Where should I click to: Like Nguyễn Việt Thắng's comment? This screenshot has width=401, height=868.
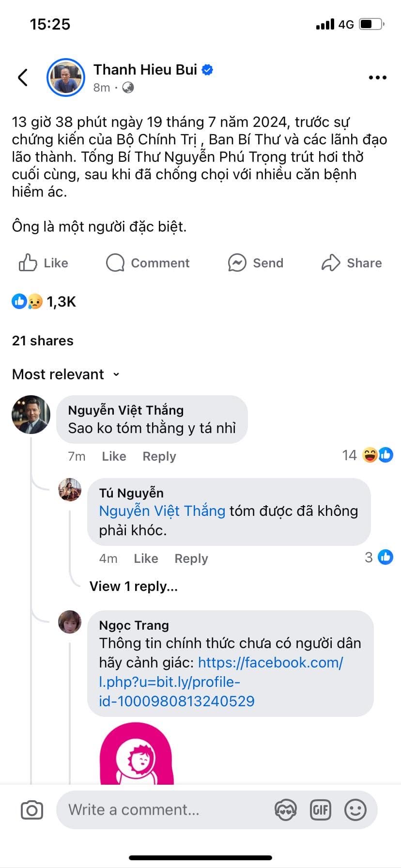point(114,456)
